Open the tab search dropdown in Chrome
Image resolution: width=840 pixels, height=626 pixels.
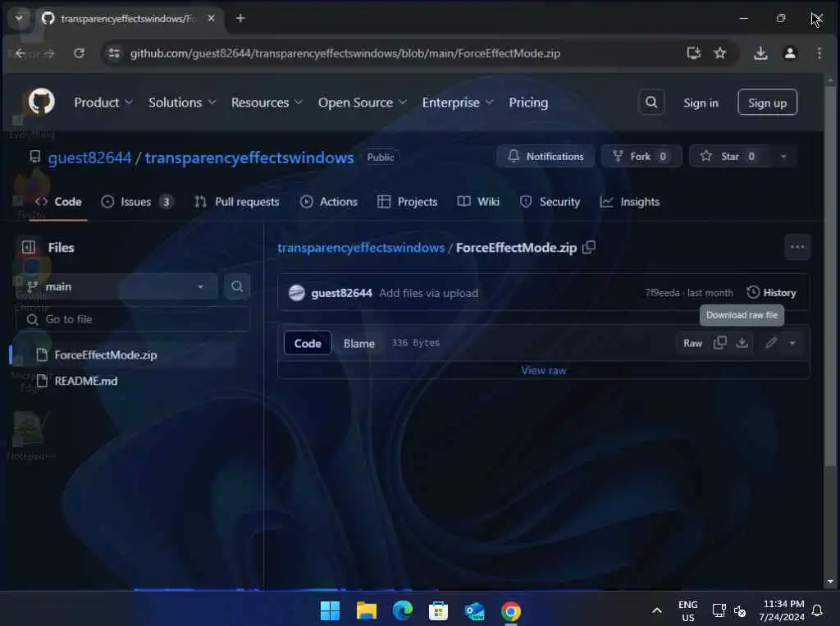[x=19, y=18]
